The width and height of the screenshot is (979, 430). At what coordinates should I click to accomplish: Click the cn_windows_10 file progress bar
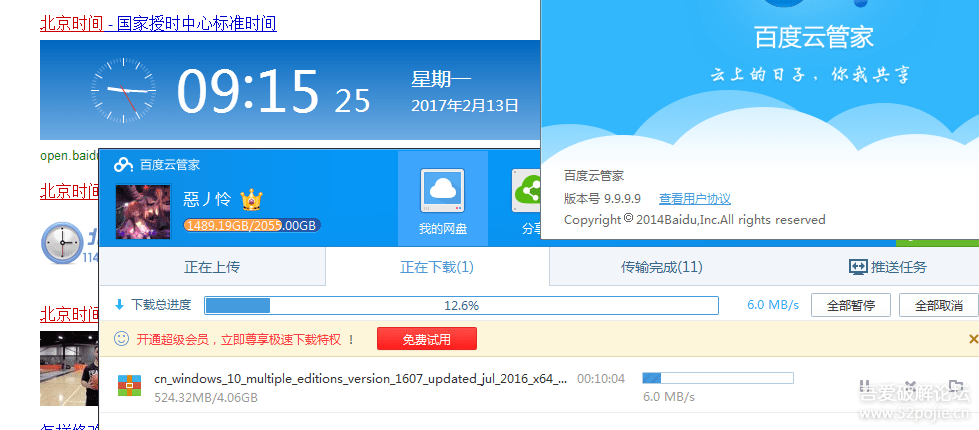click(717, 378)
